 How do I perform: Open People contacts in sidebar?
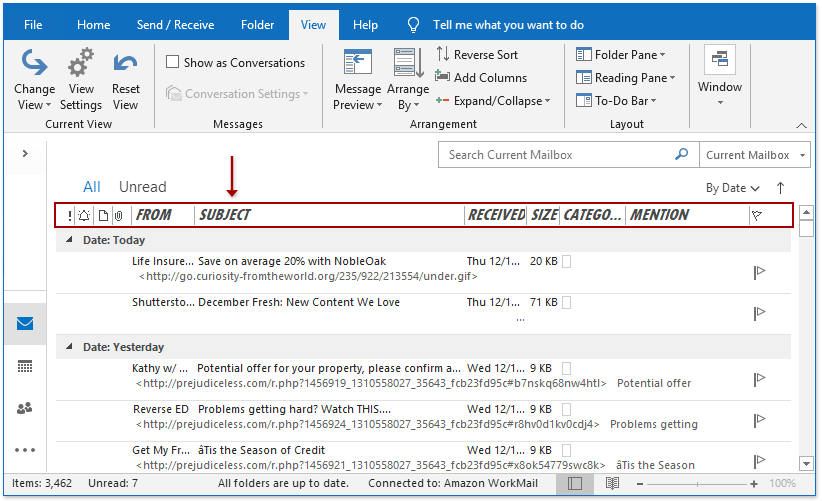point(25,408)
